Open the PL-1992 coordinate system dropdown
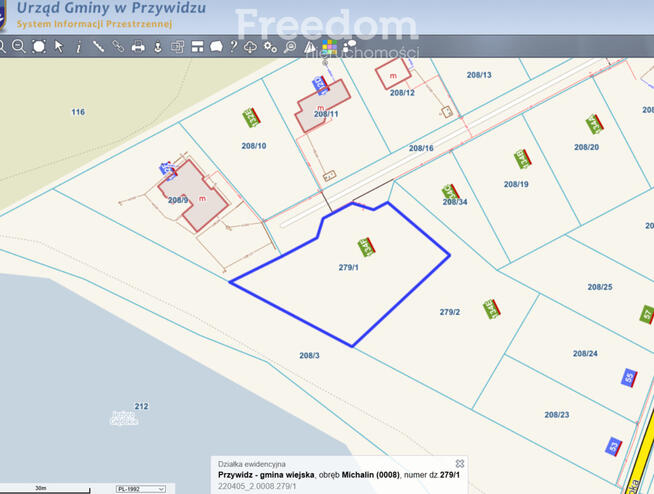This screenshot has width=654, height=494. point(140,489)
